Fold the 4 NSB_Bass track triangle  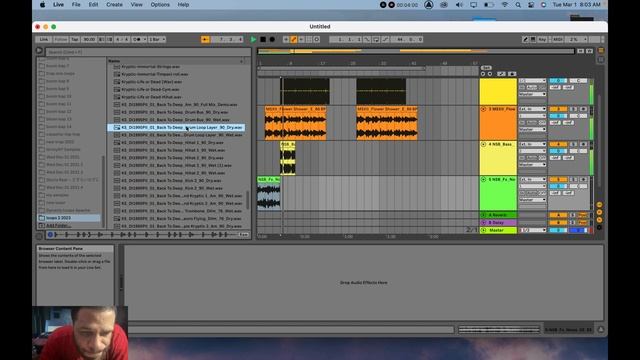(484, 144)
